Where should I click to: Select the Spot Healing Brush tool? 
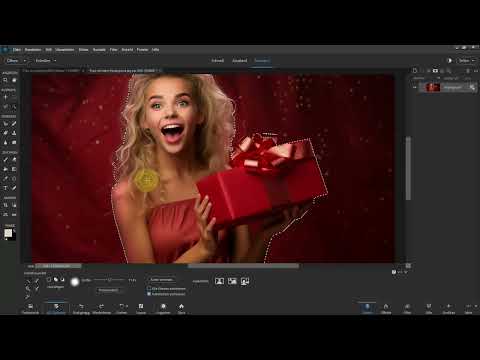14,124
